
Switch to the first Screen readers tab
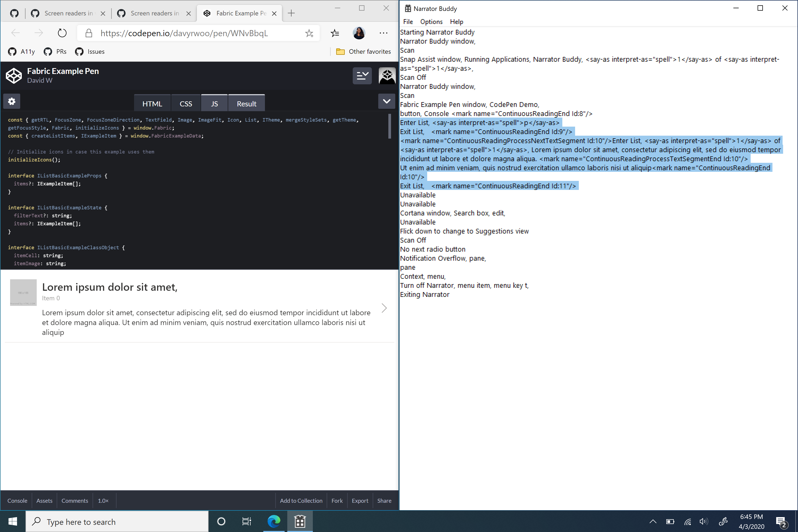pos(68,13)
